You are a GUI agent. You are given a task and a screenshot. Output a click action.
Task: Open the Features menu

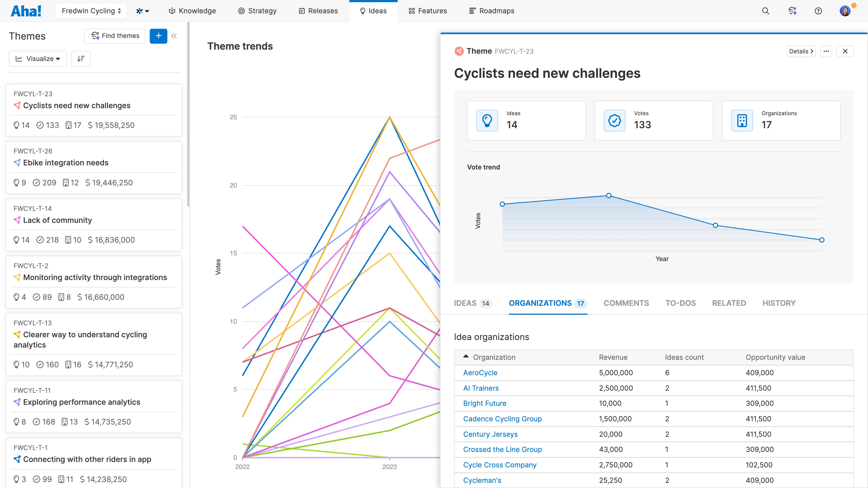pyautogui.click(x=427, y=11)
